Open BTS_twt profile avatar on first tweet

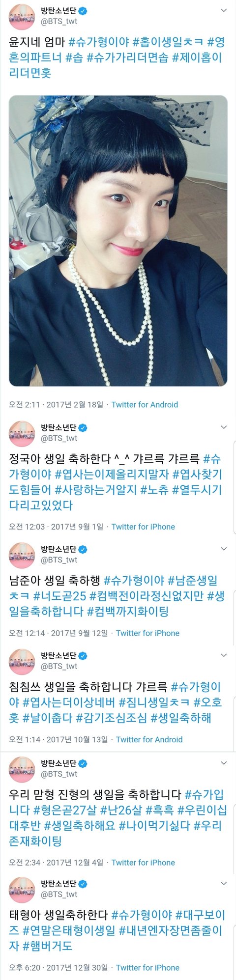click(x=22, y=17)
